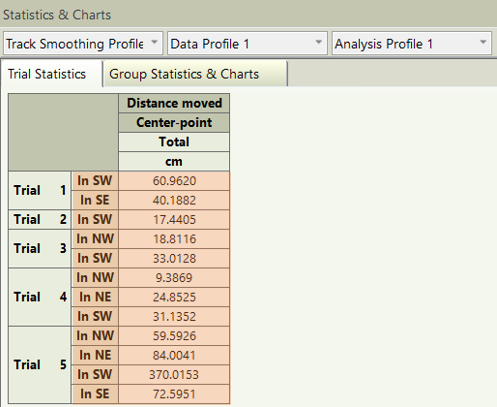This screenshot has height=407, width=497.
Task: Select the In NW label of Trial 5
Action: coord(95,336)
